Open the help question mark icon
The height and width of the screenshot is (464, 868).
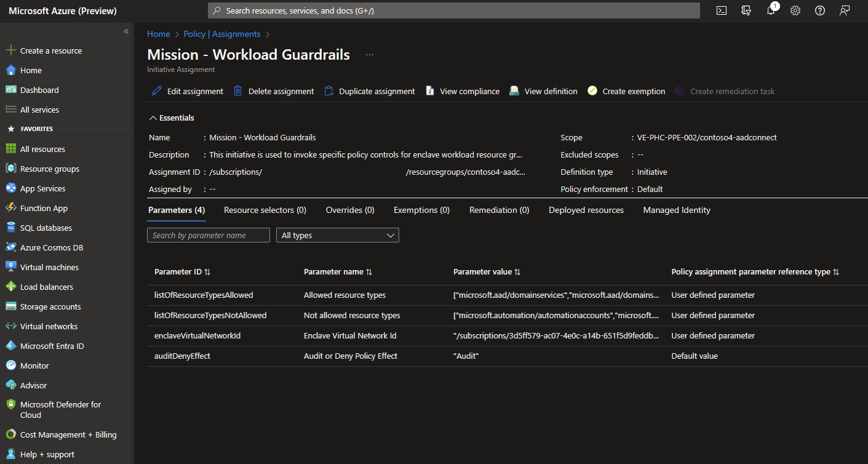pyautogui.click(x=820, y=10)
